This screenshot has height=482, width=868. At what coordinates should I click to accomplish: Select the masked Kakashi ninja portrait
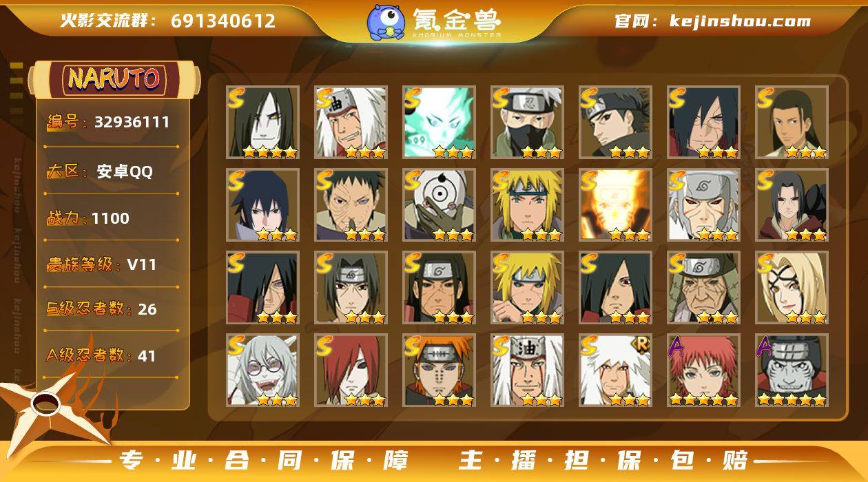point(528,123)
